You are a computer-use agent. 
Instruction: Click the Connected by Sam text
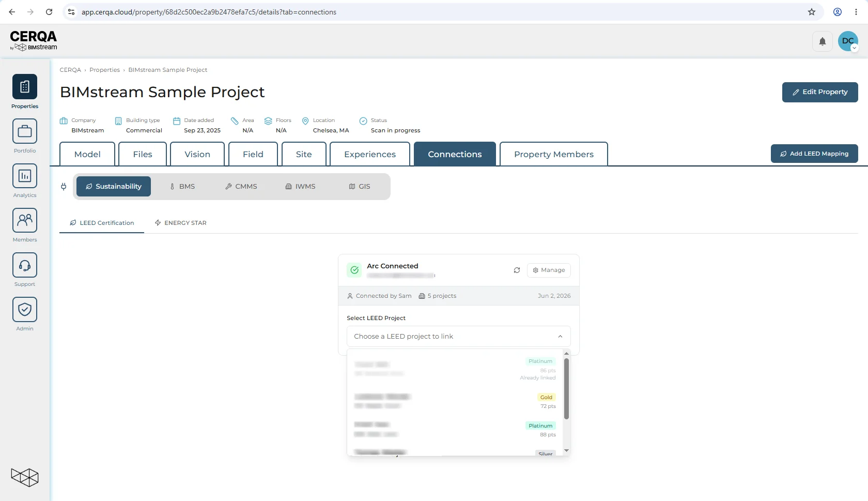click(383, 296)
